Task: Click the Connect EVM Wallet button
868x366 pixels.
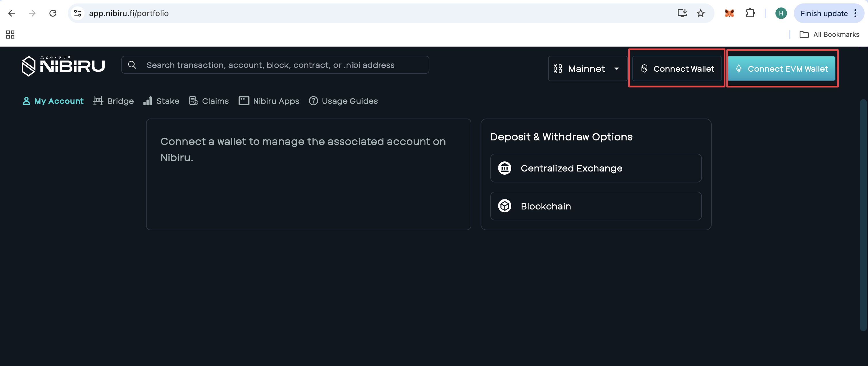Action: point(781,68)
